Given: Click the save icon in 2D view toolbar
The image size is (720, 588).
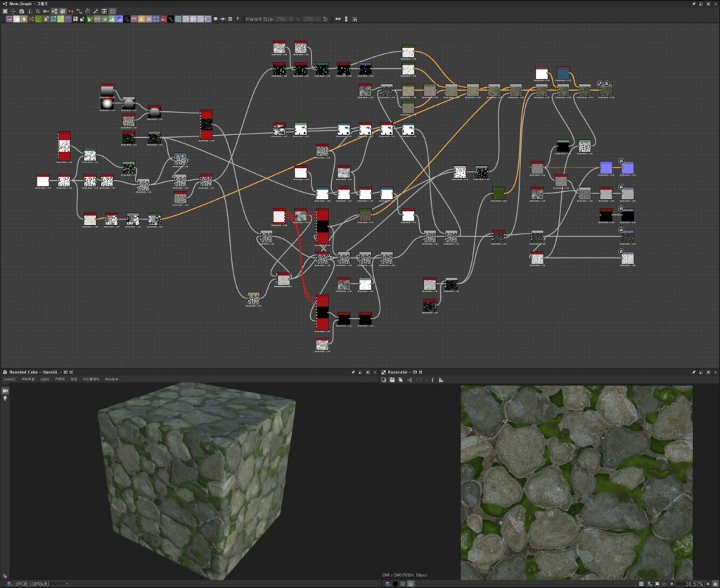Looking at the screenshot, I should tap(392, 380).
